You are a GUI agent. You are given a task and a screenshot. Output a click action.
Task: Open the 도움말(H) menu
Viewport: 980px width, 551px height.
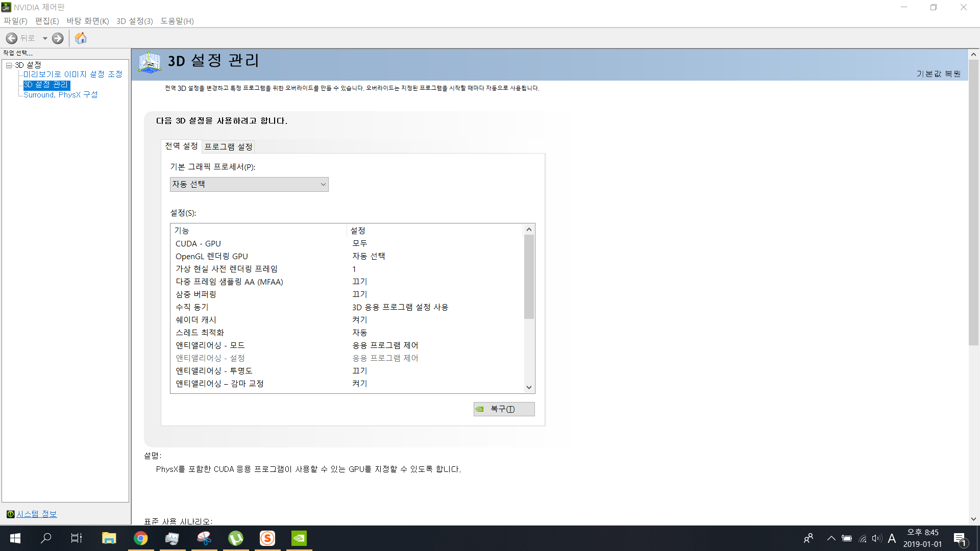coord(177,21)
